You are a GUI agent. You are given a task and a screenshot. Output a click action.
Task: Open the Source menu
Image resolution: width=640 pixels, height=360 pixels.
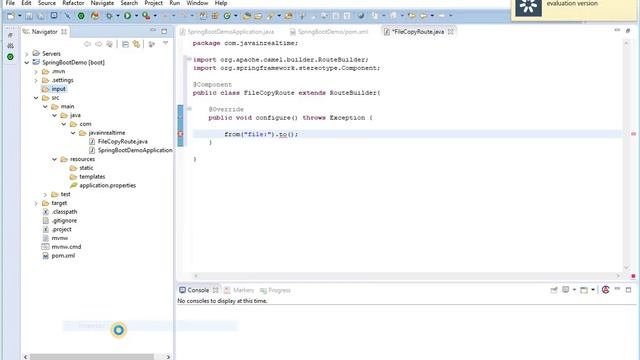pos(47,3)
